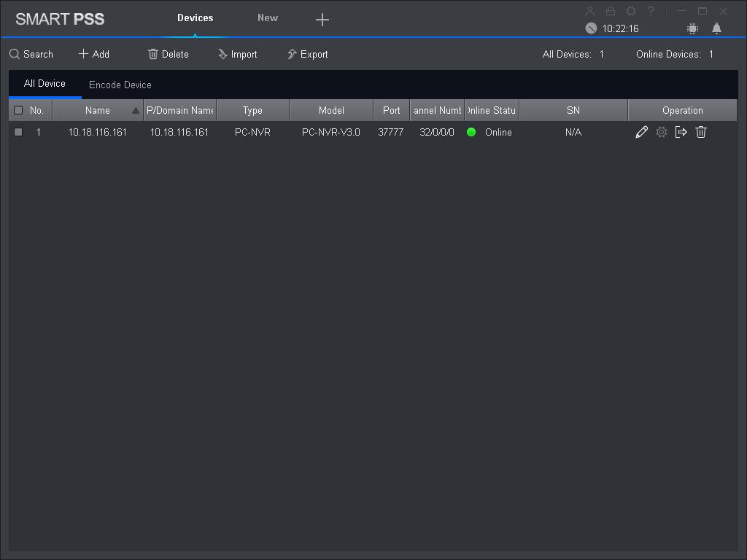Screen dimensions: 747x560
Task: Sort by SN column header
Action: point(573,111)
